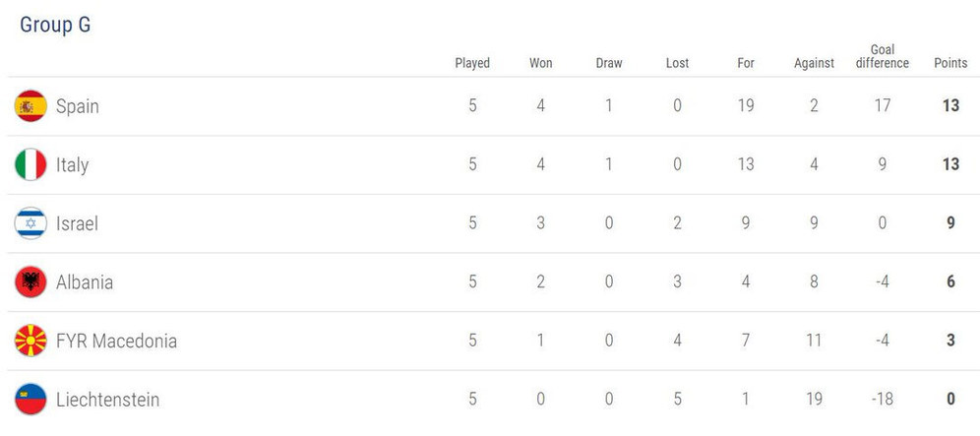The width and height of the screenshot is (980, 436).
Task: Click the Played column header
Action: [472, 63]
